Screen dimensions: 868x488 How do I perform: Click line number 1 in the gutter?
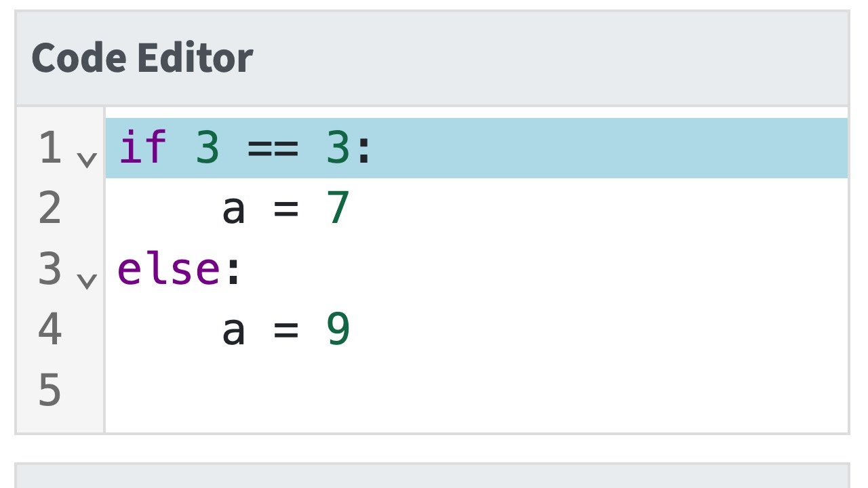point(50,148)
